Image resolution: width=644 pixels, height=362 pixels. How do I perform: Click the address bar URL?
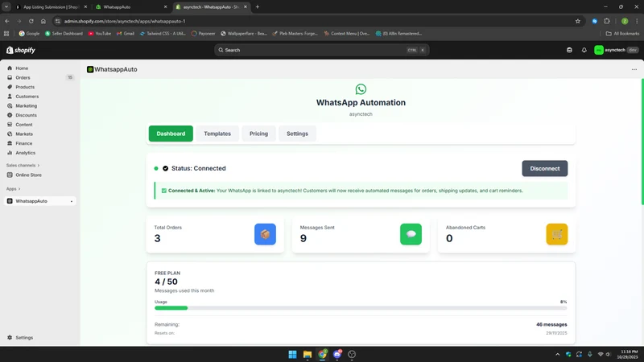tap(125, 22)
